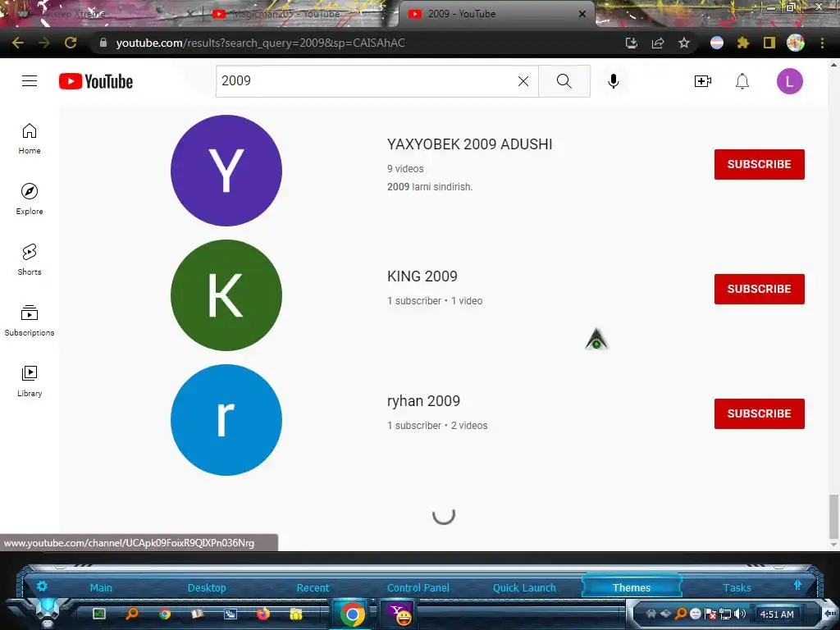Subscribe to YAXYOBEK 2009 ADUSHI

(759, 164)
